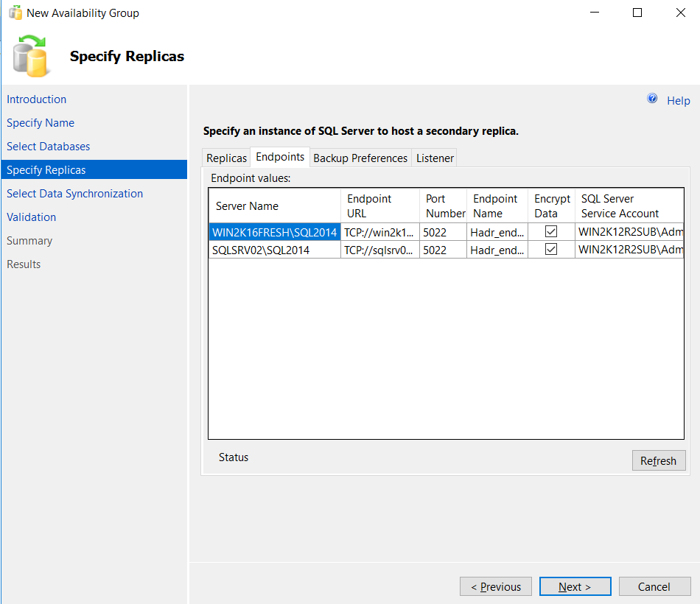
Task: Cancel the New Availability Group wizard
Action: (654, 586)
